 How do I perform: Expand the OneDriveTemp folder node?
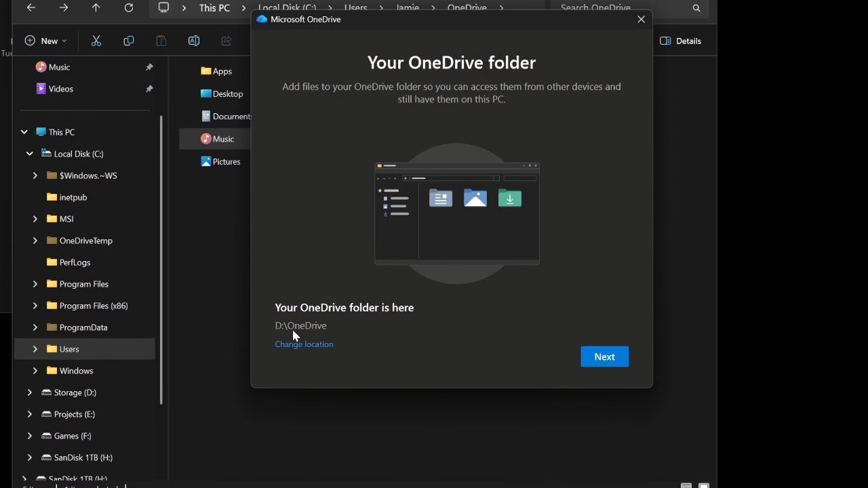(x=35, y=241)
